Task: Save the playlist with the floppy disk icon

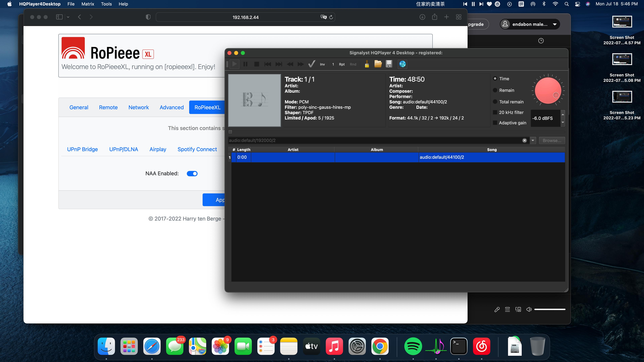Action: 389,64
